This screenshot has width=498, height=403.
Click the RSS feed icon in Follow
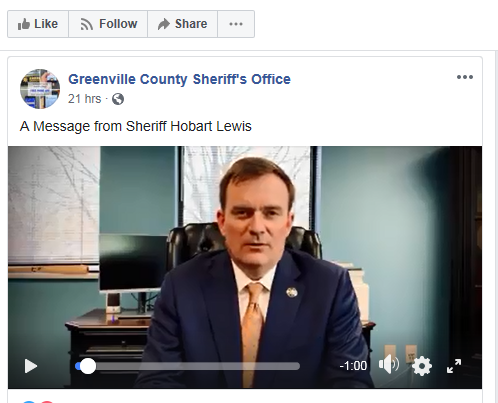(x=86, y=24)
